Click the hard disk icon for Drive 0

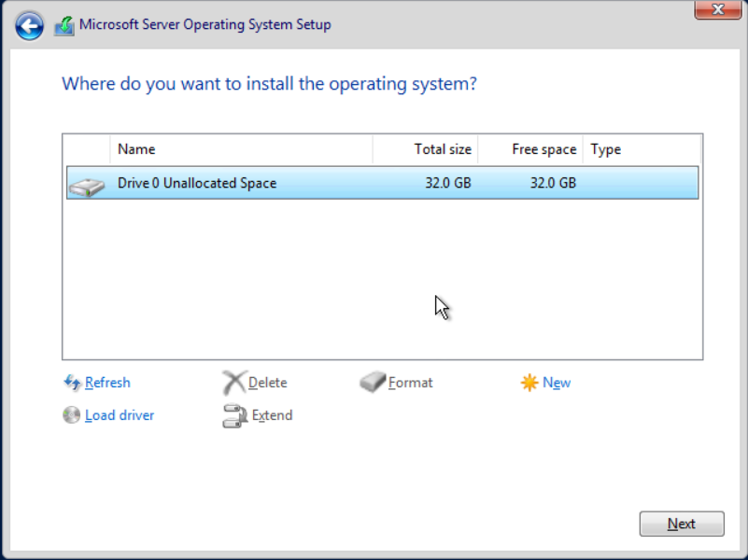click(86, 185)
